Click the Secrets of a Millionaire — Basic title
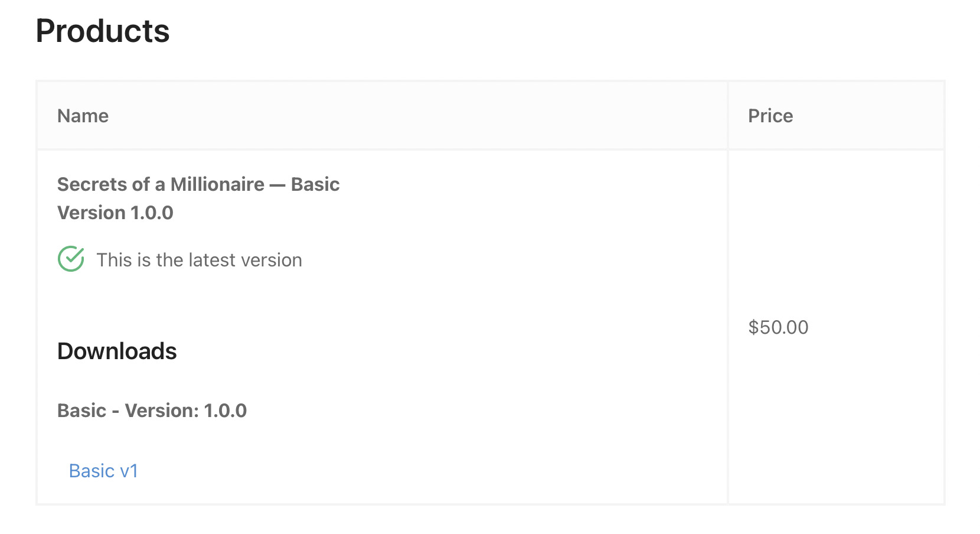 click(198, 184)
